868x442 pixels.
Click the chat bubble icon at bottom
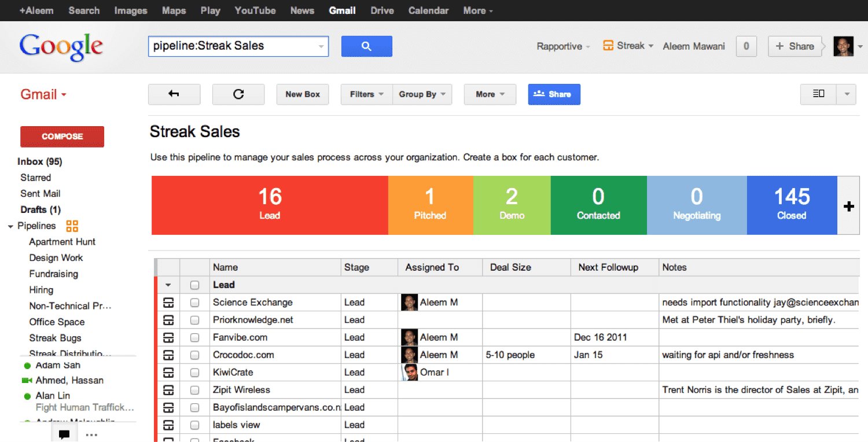(x=64, y=434)
